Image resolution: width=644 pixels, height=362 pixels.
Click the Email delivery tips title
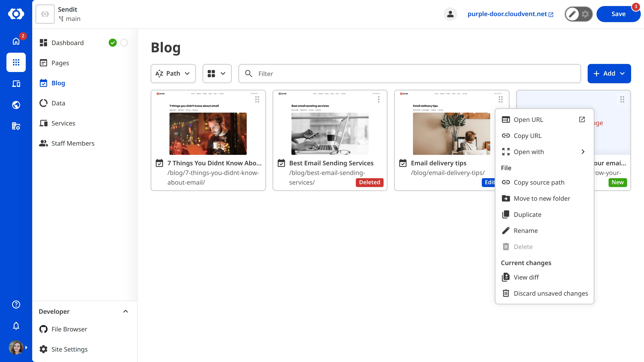coord(439,163)
